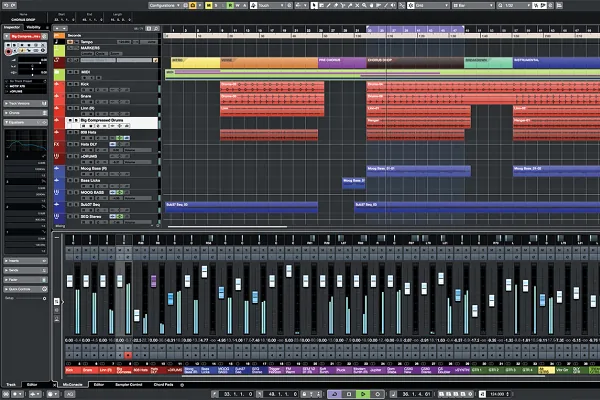
Task: Mute the Bass Licks track
Action: [70, 180]
